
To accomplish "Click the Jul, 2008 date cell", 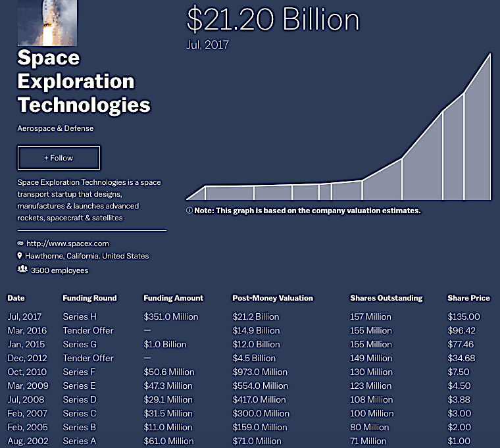I will click(26, 399).
